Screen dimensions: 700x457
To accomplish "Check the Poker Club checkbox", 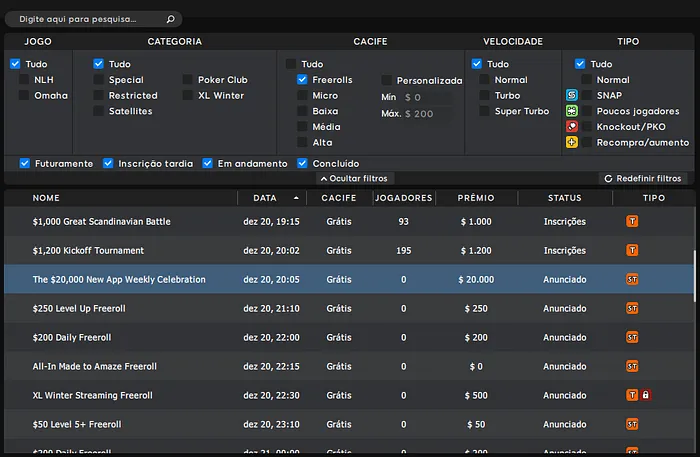I will click(188, 79).
